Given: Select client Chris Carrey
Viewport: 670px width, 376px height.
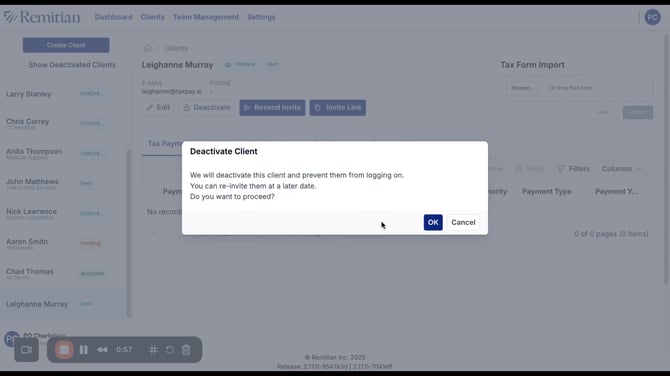Looking at the screenshot, I should 63,123.
